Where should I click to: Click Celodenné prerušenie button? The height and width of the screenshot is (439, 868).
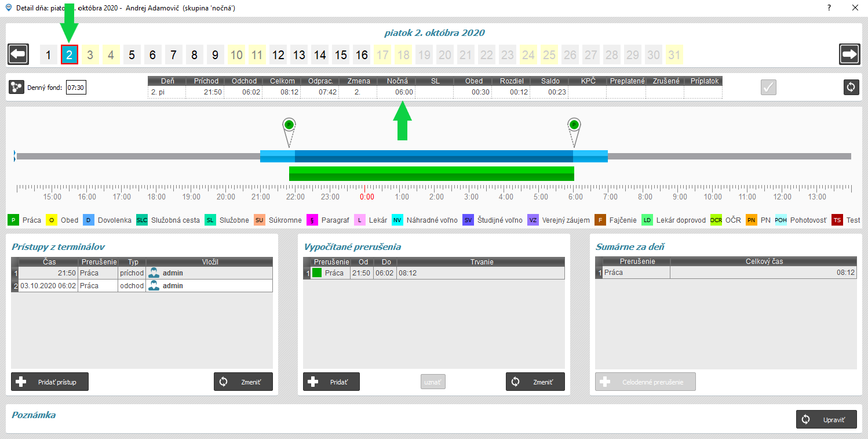645,382
